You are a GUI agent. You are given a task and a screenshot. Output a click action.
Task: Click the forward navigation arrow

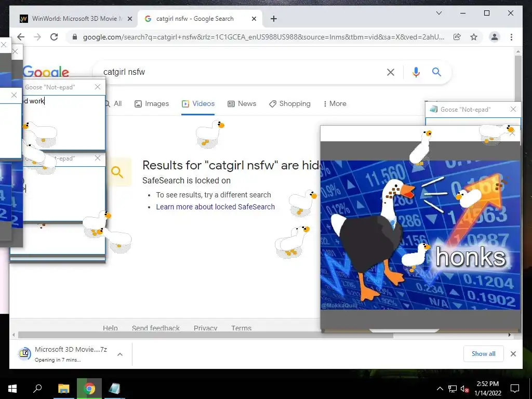tap(37, 37)
